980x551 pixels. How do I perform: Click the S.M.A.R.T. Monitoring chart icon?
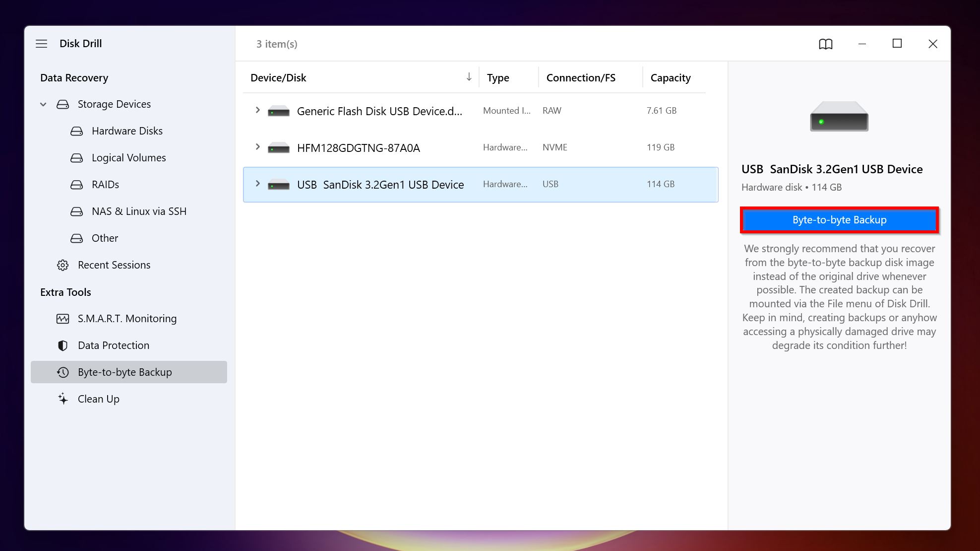[63, 319]
